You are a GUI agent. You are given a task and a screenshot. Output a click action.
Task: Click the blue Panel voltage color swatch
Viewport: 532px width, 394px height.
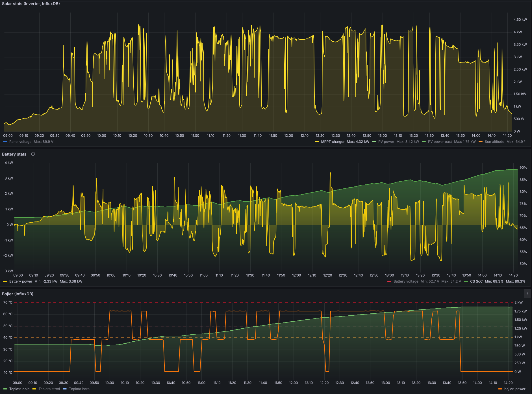coord(5,142)
